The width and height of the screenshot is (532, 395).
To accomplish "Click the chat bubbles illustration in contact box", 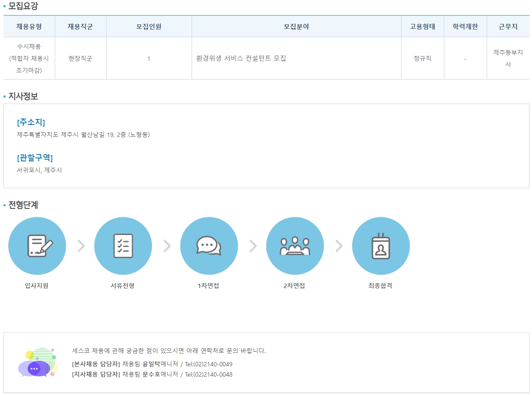I will [38, 362].
